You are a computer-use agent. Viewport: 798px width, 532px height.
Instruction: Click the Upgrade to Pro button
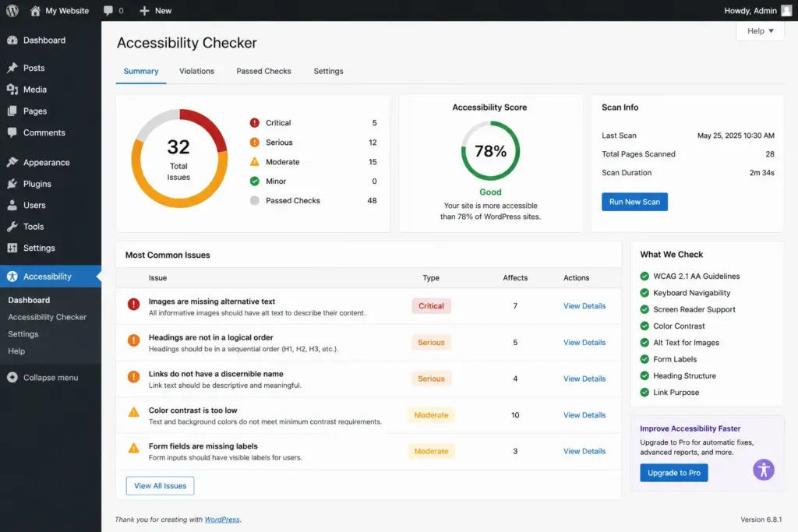pos(674,473)
